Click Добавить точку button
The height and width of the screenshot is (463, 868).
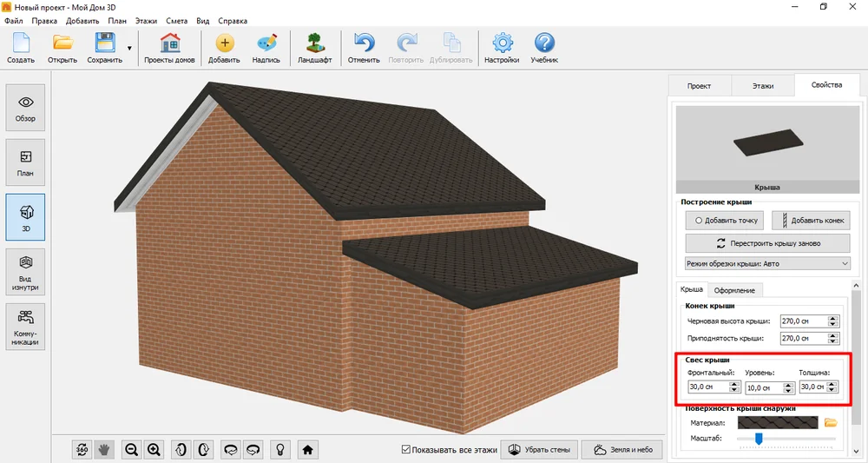pos(725,221)
